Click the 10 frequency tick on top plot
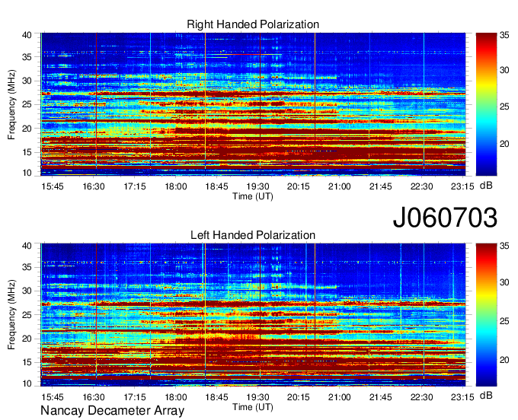 27,173
